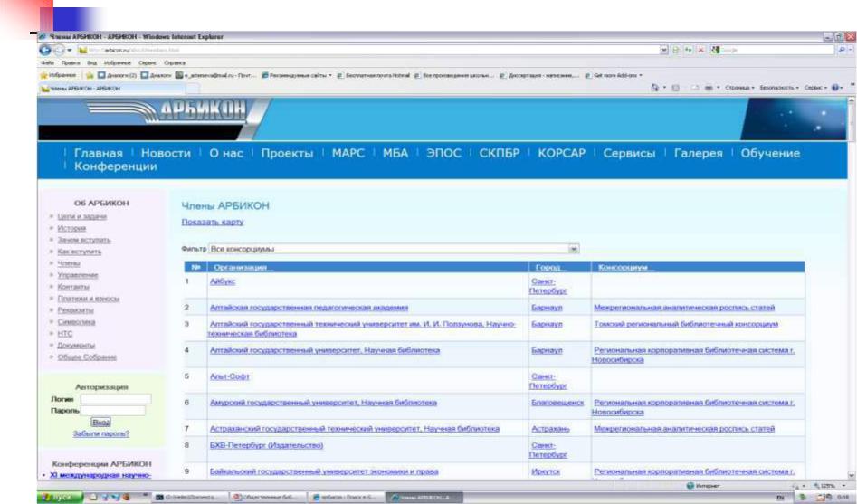Click the browser Back arrow button
Viewport: 857px width, 504px height.
pos(45,51)
